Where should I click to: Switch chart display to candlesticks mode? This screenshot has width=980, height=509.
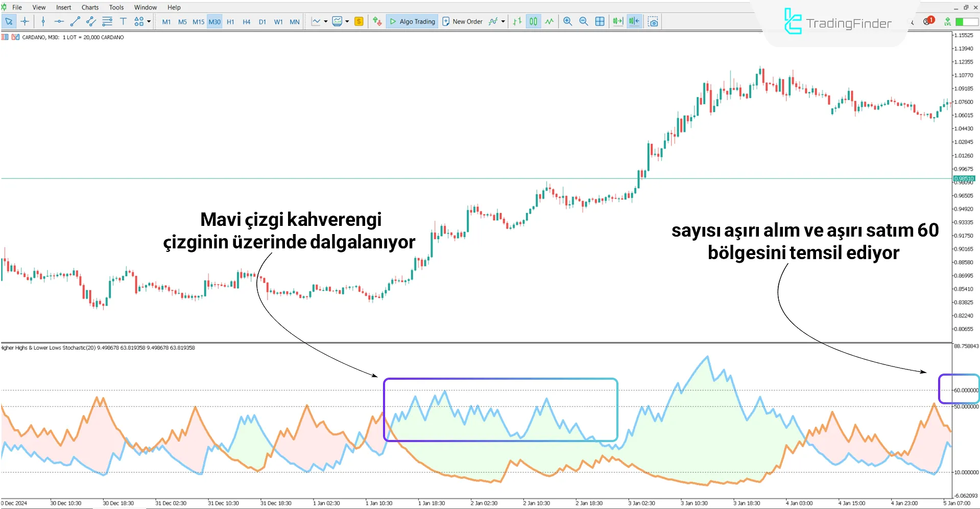click(x=533, y=21)
